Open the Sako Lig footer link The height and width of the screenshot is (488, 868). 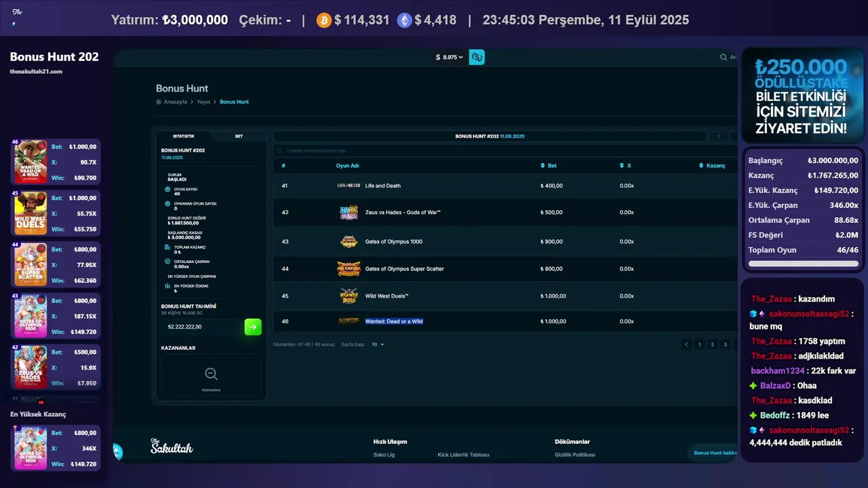(x=384, y=455)
